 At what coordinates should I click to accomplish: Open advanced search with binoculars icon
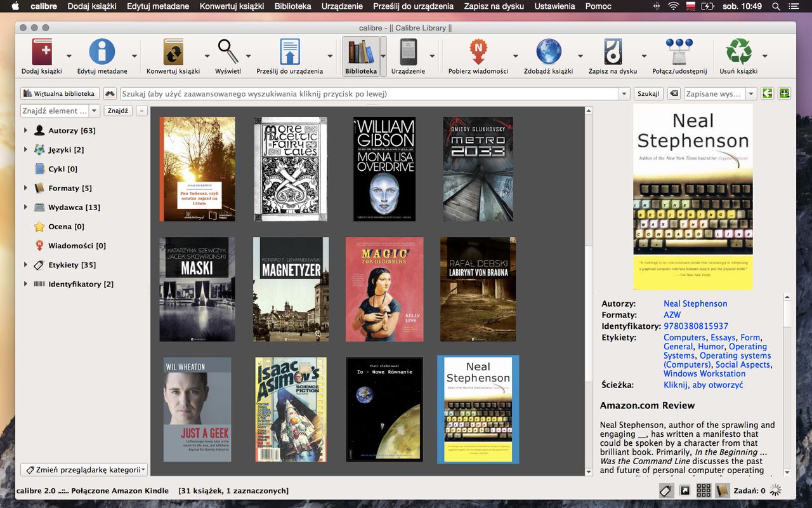pyautogui.click(x=110, y=93)
